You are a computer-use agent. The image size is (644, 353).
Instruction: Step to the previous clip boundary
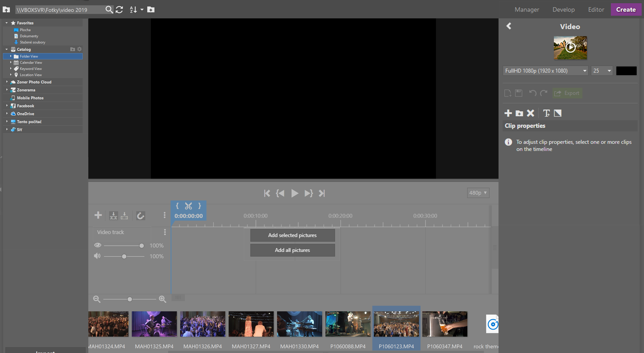tap(280, 193)
